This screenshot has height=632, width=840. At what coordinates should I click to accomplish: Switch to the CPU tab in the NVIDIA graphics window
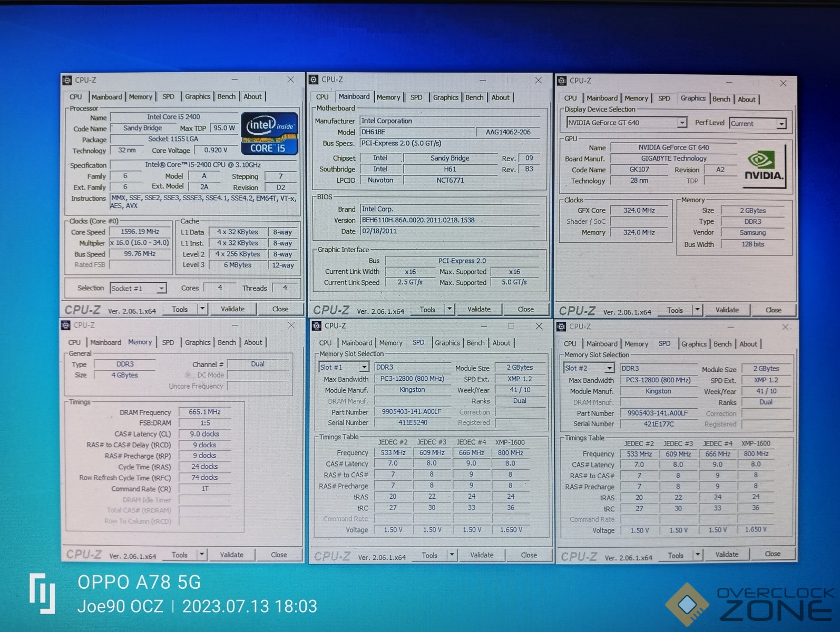[x=571, y=98]
